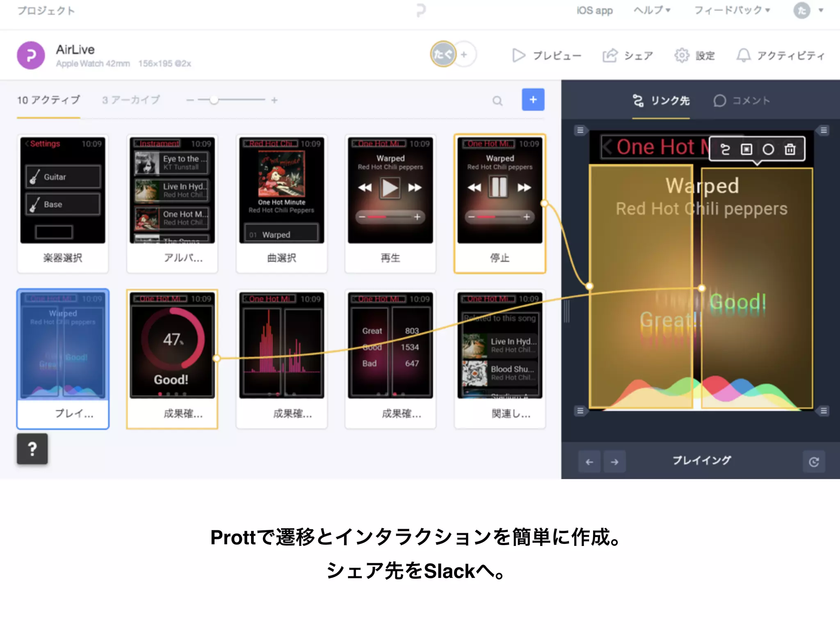This screenshot has height=630, width=840.
Task: Start プレビュー preview mode
Action: pyautogui.click(x=547, y=55)
